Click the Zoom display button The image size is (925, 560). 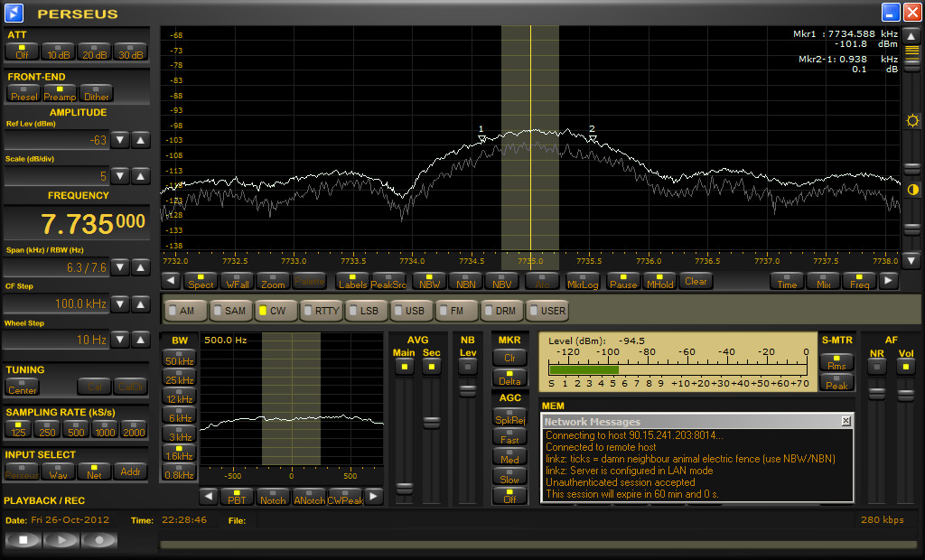(x=273, y=281)
